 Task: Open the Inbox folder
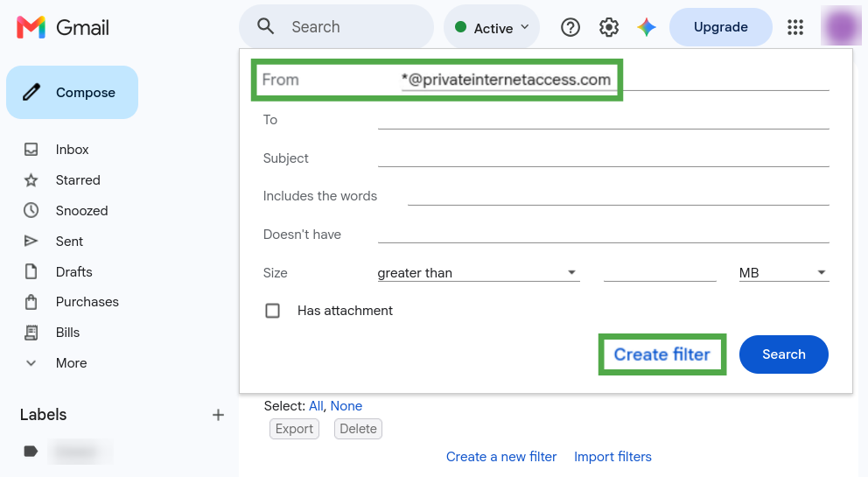(72, 150)
